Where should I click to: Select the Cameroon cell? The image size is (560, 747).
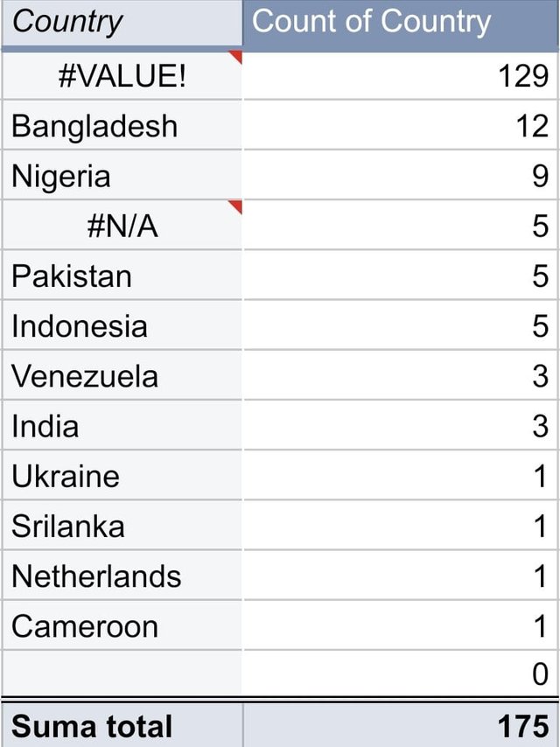122,626
